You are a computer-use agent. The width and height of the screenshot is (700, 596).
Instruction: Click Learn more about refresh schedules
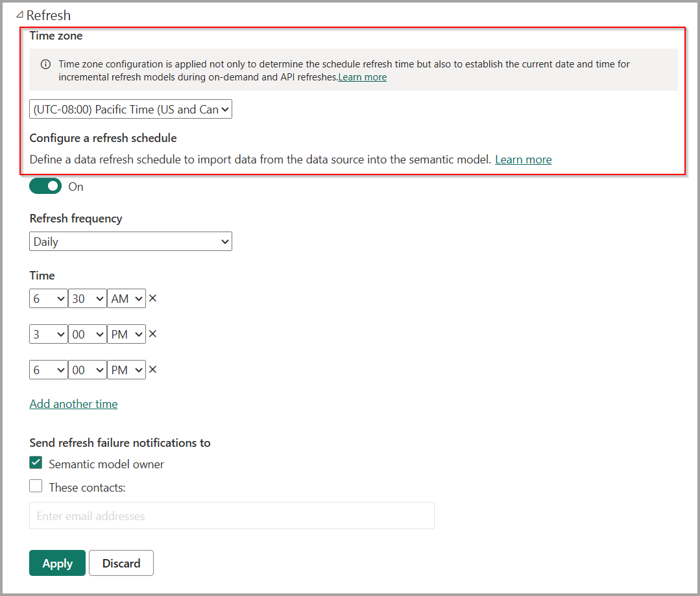(523, 159)
